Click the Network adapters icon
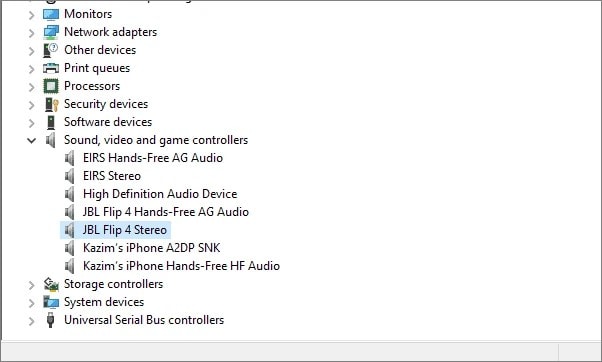The width and height of the screenshot is (602, 362). tap(51, 32)
